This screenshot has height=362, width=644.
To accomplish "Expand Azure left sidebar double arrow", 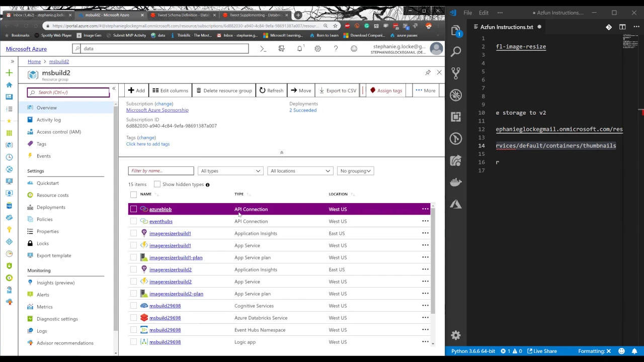I will tap(13, 61).
